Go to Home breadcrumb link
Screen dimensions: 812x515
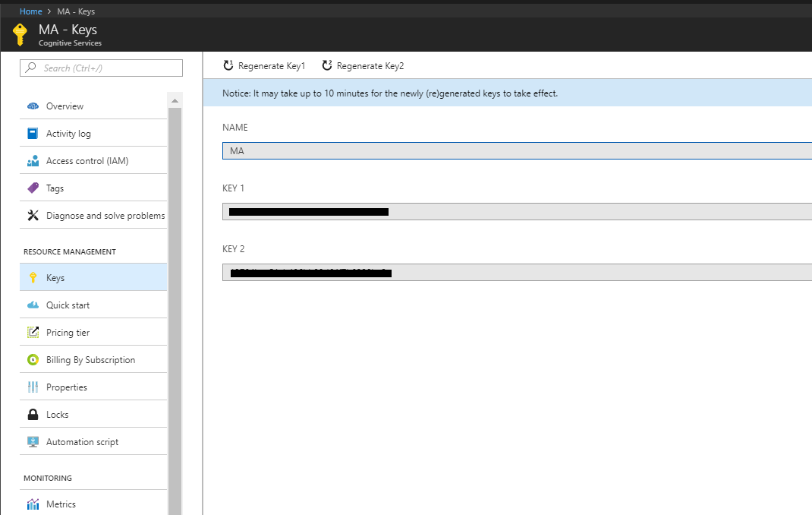(30, 11)
